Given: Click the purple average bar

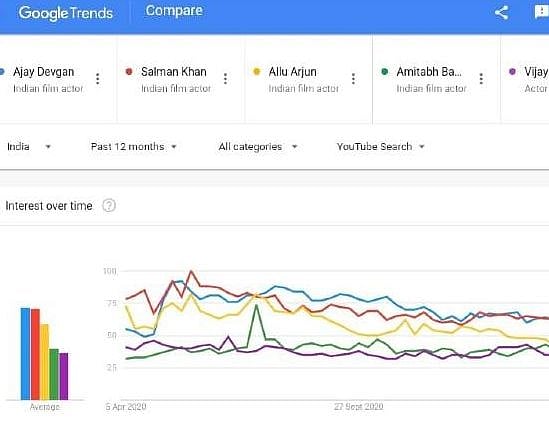Looking at the screenshot, I should click(x=64, y=376).
